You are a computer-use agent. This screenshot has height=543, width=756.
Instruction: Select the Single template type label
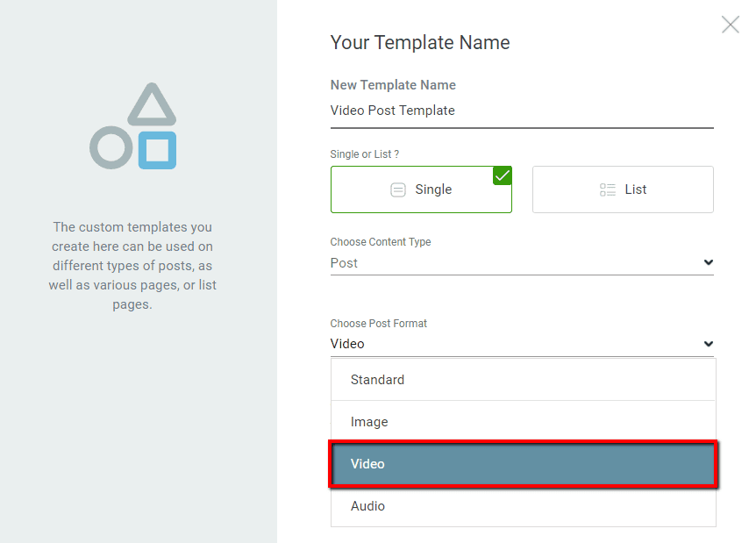pyautogui.click(x=433, y=189)
